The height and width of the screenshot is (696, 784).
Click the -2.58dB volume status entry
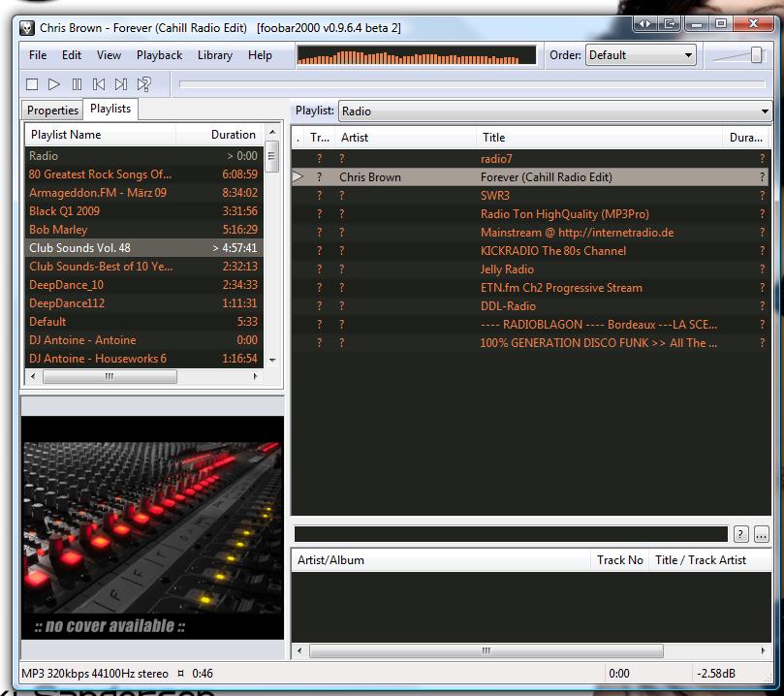coord(716,674)
